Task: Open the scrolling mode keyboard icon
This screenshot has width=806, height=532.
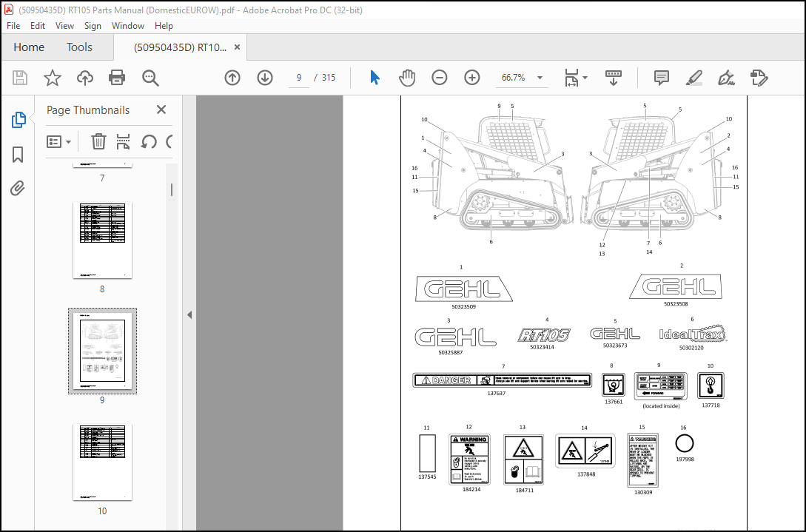Action: (x=614, y=78)
